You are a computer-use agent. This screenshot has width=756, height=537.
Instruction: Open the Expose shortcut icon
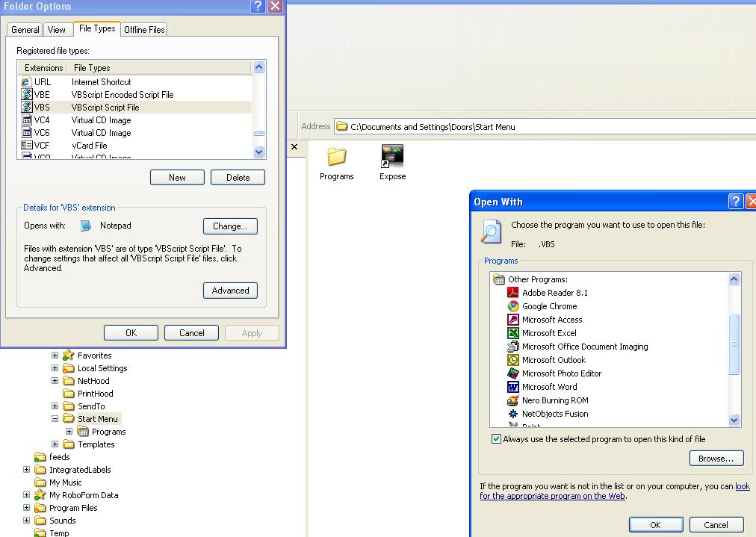coord(392,157)
